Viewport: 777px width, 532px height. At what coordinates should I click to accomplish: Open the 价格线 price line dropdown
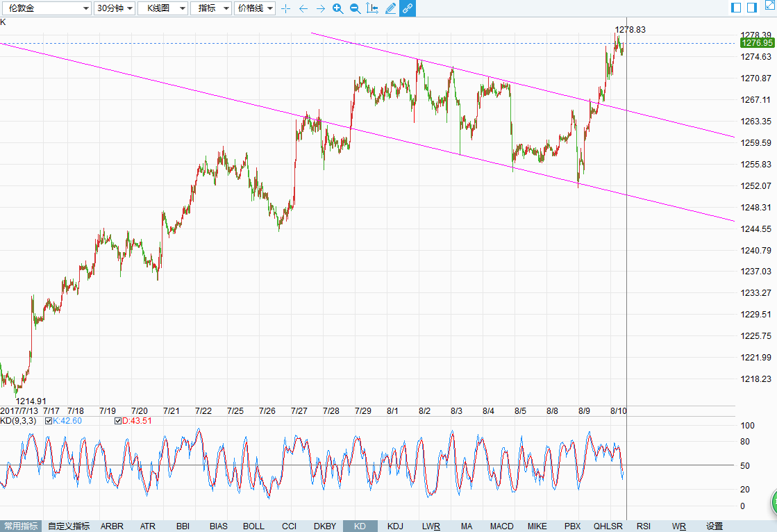(x=255, y=8)
